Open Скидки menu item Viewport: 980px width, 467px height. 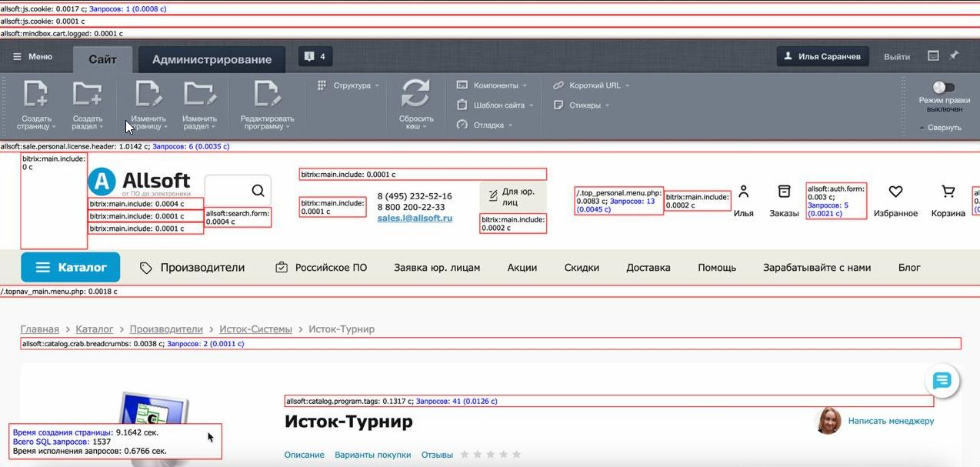click(582, 268)
